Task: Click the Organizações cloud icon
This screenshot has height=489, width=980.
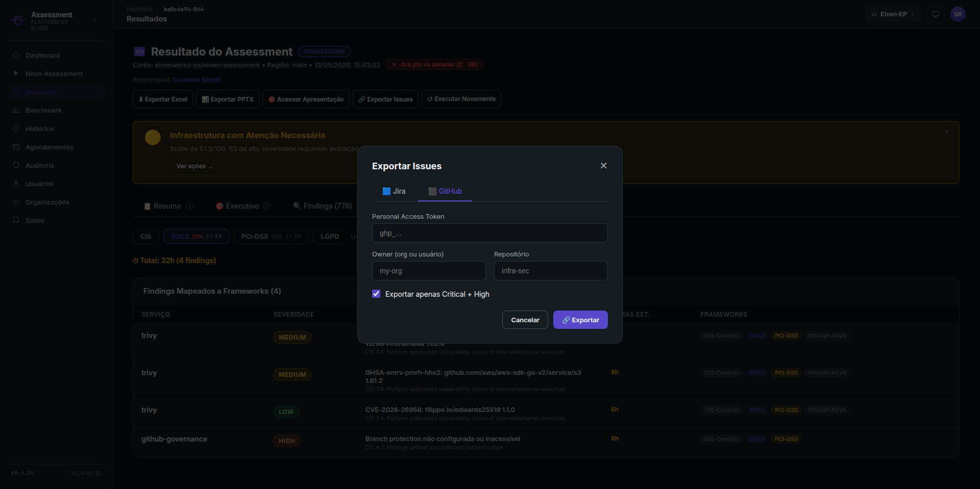Action: (16, 202)
